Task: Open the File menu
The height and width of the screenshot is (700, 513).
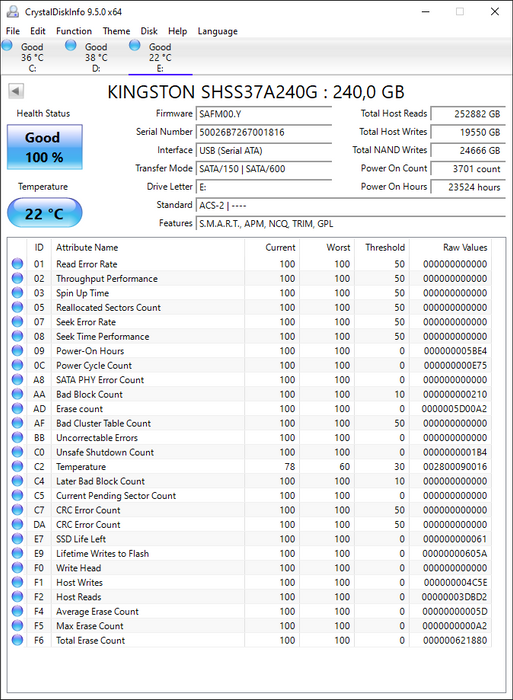Action: click(x=13, y=31)
